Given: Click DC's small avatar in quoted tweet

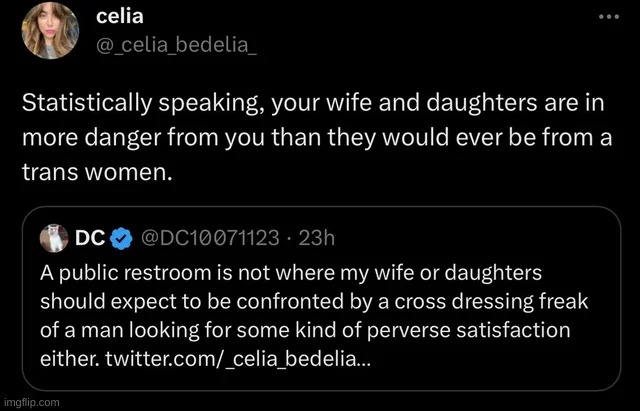Looking at the screenshot, I should point(54,238).
